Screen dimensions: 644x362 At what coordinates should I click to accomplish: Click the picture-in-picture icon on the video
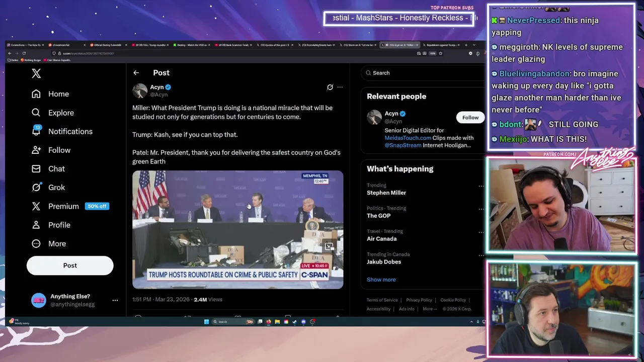point(329,246)
